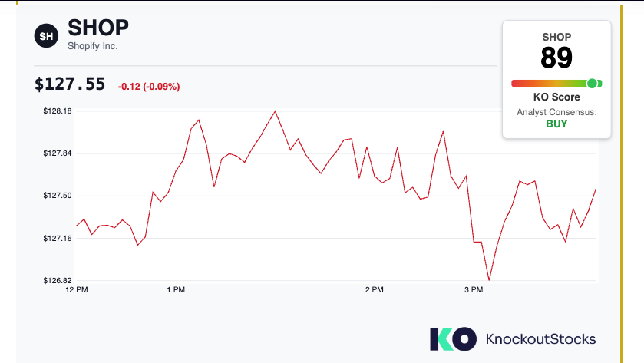Image resolution: width=644 pixels, height=363 pixels.
Task: Click the red-to-green KO Score gradient bar
Action: (556, 84)
